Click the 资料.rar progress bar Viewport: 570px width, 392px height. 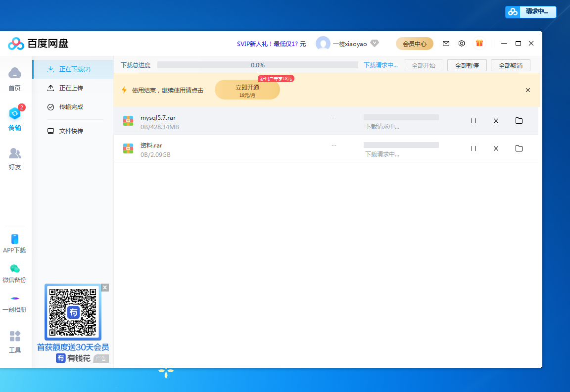click(x=401, y=145)
